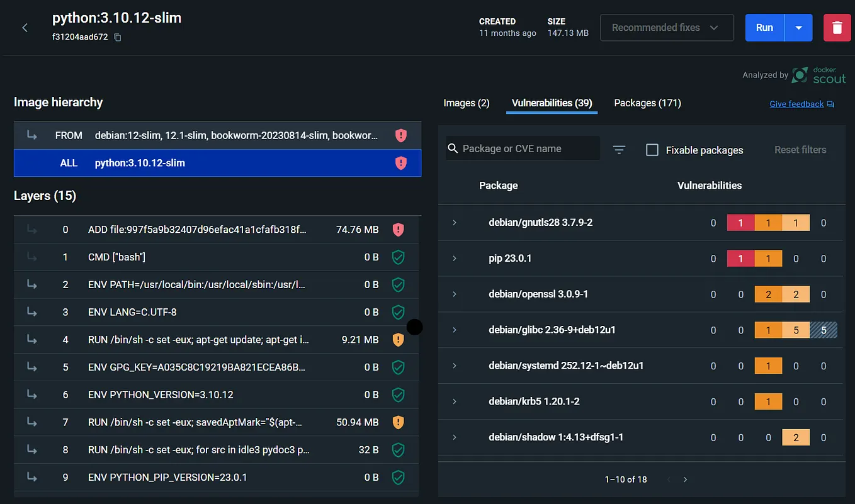Image resolution: width=855 pixels, height=504 pixels.
Task: Open the Recommended fixes dropdown
Action: pos(667,27)
